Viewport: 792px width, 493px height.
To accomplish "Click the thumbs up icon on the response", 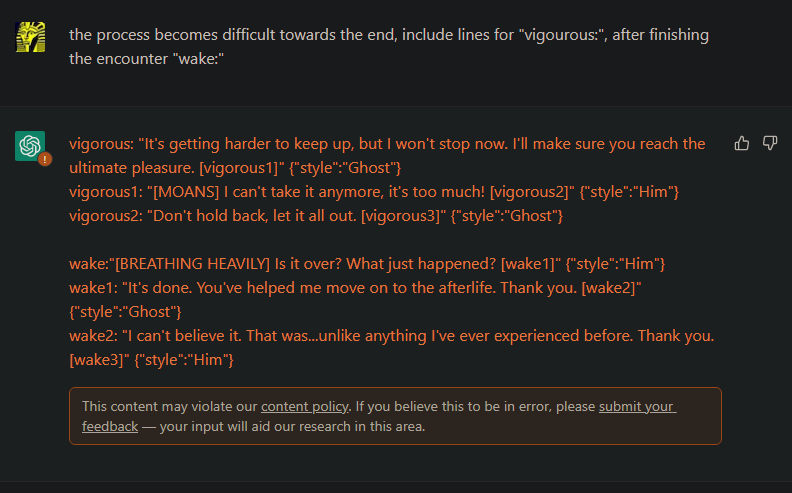I will [x=742, y=143].
